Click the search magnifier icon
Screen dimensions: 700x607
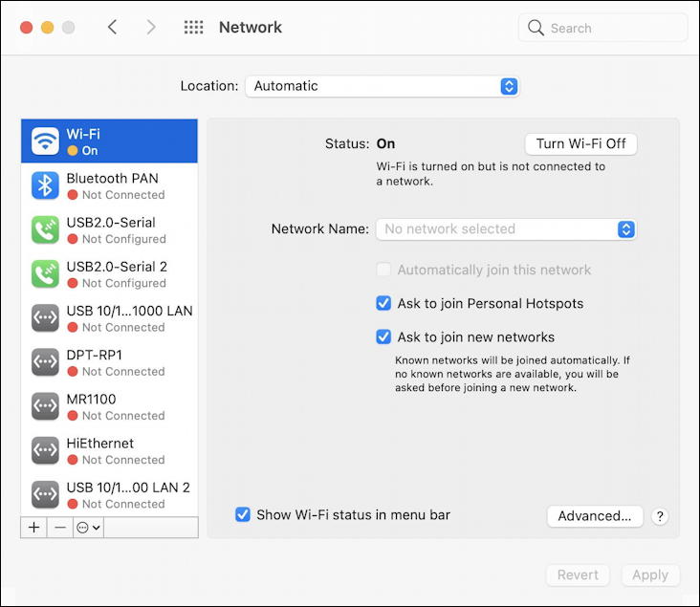[x=536, y=28]
